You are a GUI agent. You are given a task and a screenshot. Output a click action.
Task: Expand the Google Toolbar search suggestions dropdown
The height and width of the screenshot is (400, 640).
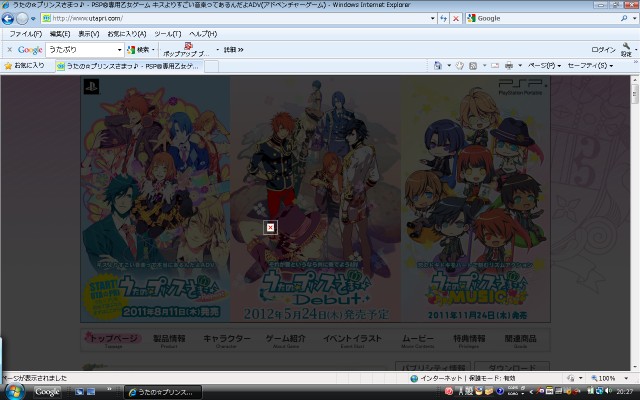[119, 50]
